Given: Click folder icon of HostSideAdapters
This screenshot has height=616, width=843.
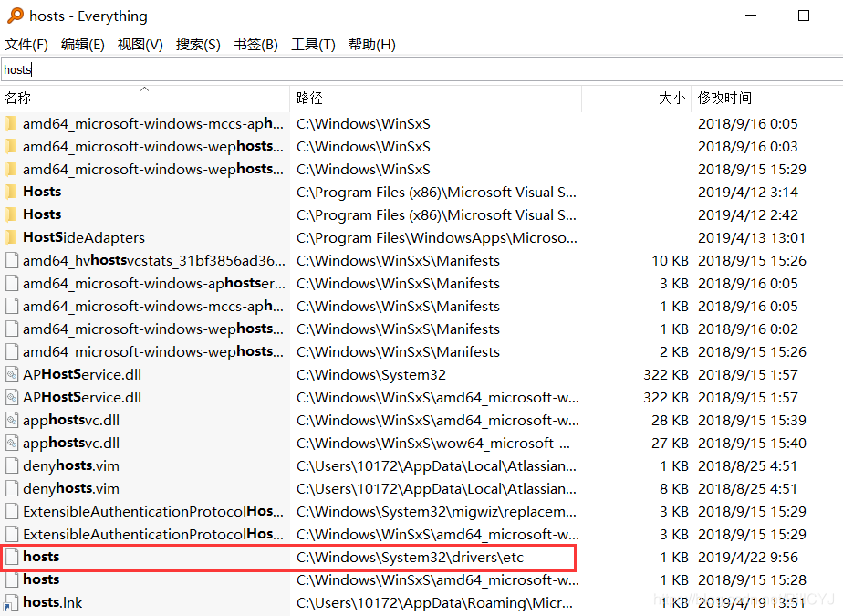Looking at the screenshot, I should click(11, 237).
